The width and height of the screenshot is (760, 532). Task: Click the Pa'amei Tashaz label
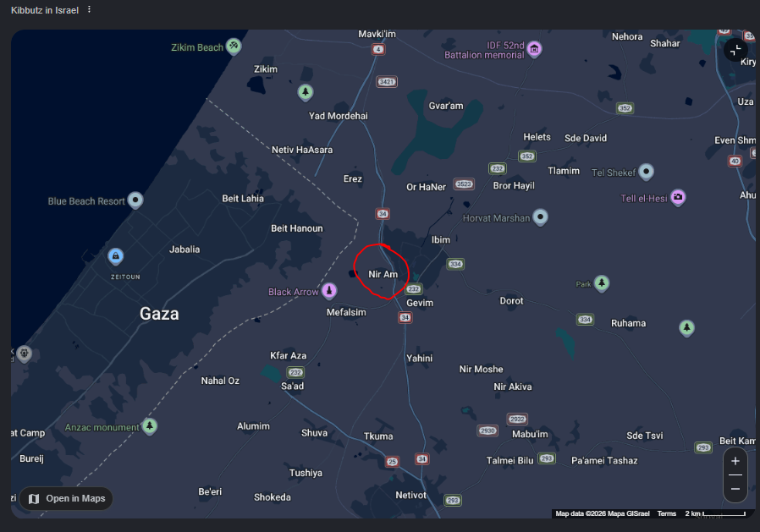click(604, 461)
